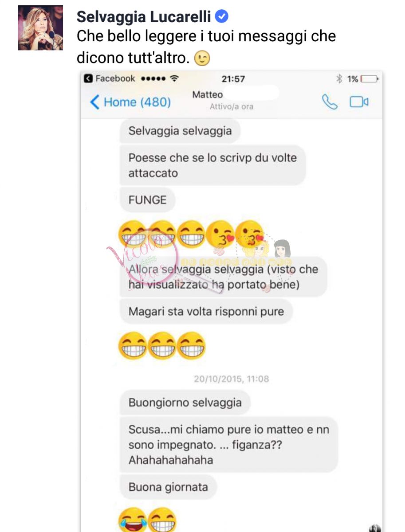Tap the blue back chevron arrow
The height and width of the screenshot is (532, 405).
[94, 102]
